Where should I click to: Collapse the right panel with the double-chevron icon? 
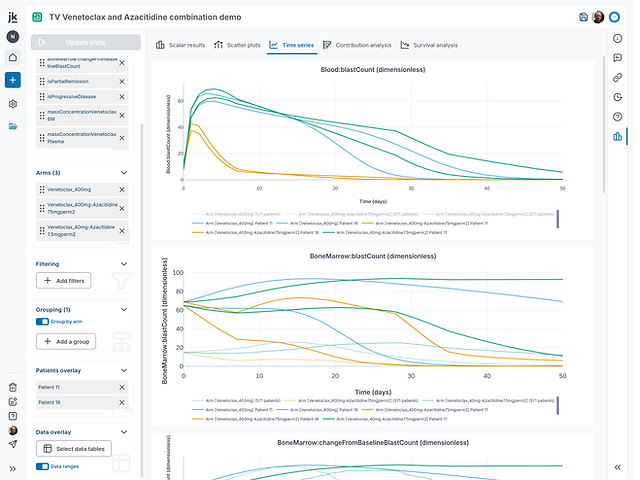tap(618, 467)
